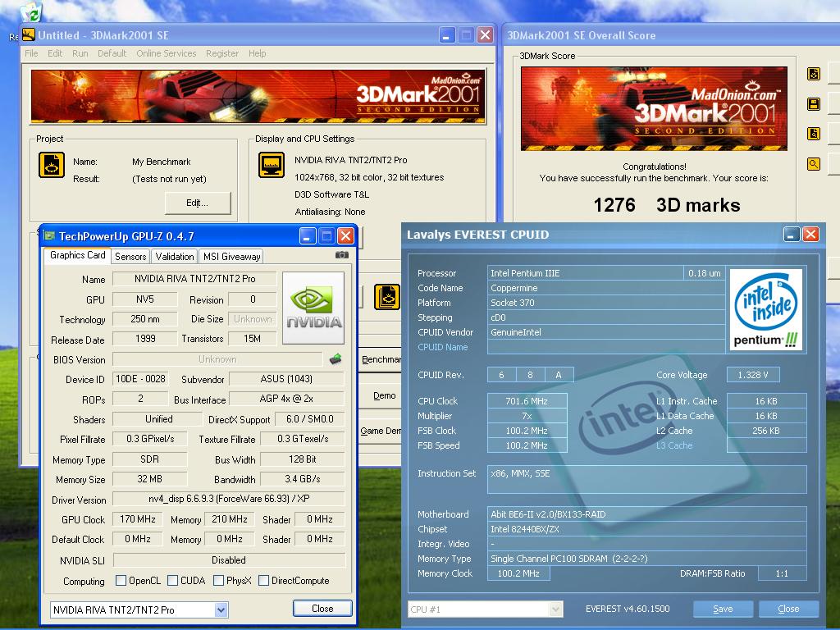The height and width of the screenshot is (630, 840).
Task: Open the CPU #1 dropdown in EVEREST
Action: click(555, 609)
